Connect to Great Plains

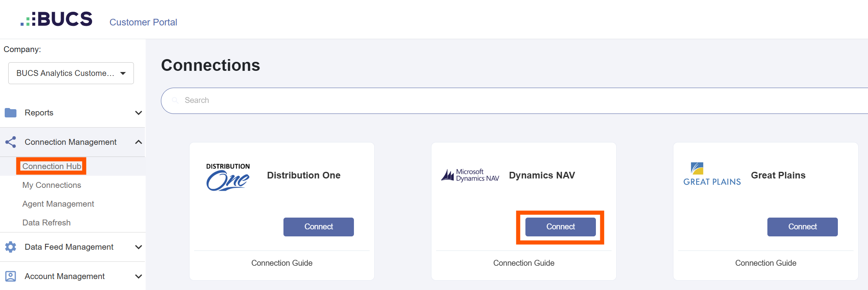[x=803, y=227]
